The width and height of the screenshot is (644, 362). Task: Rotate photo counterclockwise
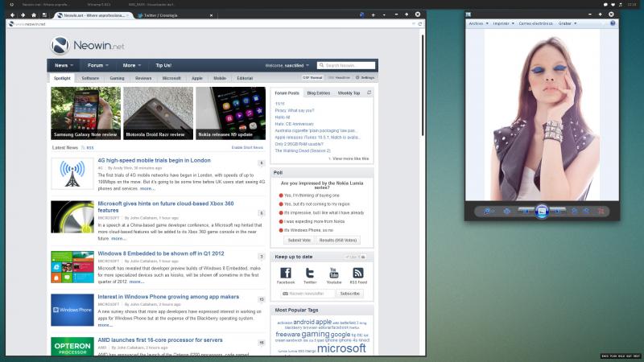pyautogui.click(x=574, y=211)
